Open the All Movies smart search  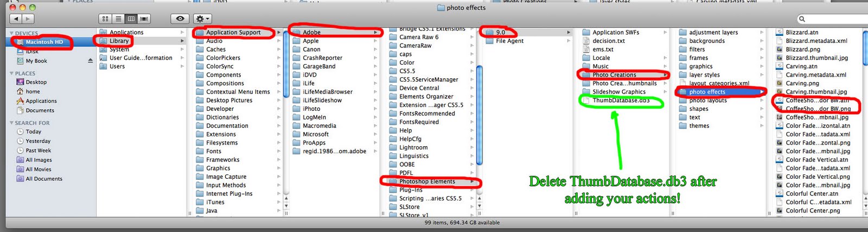click(39, 170)
